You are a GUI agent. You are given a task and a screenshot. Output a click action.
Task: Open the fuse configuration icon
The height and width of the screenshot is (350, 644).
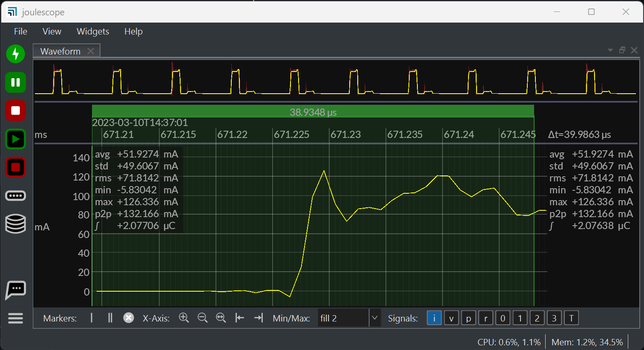[16, 195]
